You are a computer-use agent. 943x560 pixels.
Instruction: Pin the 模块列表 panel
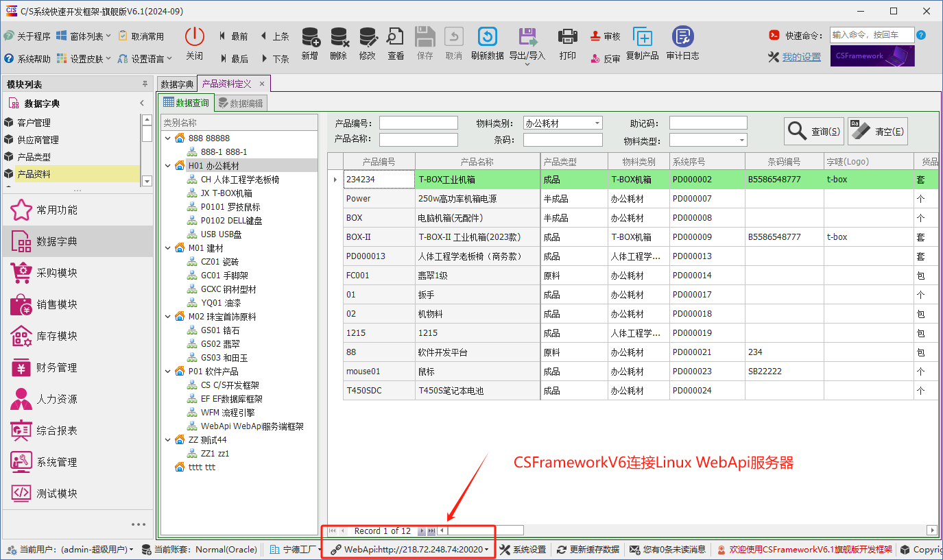(x=145, y=84)
